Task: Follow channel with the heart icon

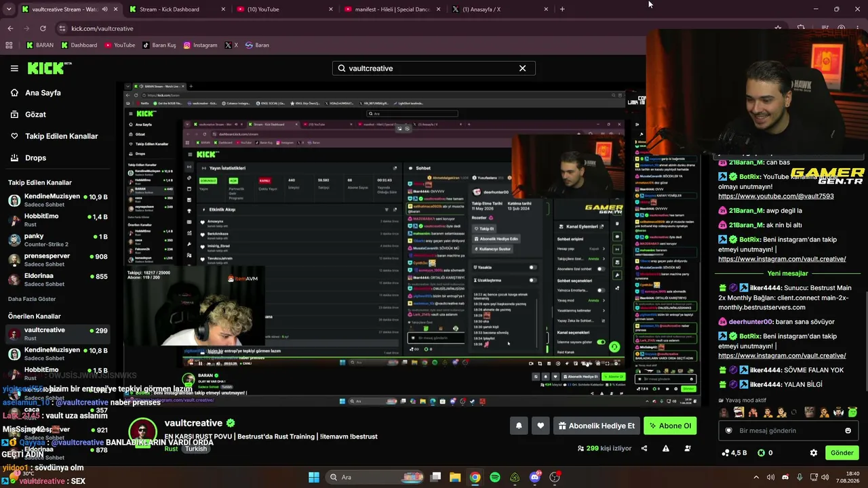Action: tap(540, 426)
